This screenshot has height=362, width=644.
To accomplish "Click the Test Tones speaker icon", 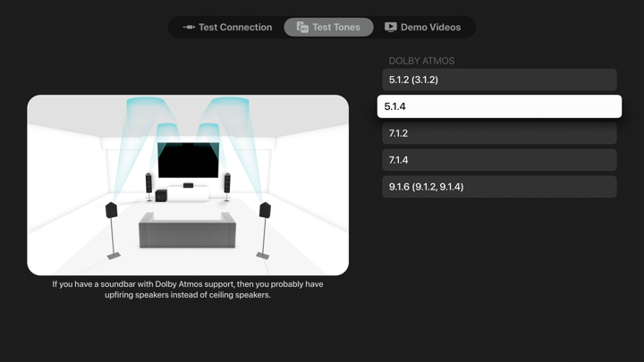I will tap(302, 27).
